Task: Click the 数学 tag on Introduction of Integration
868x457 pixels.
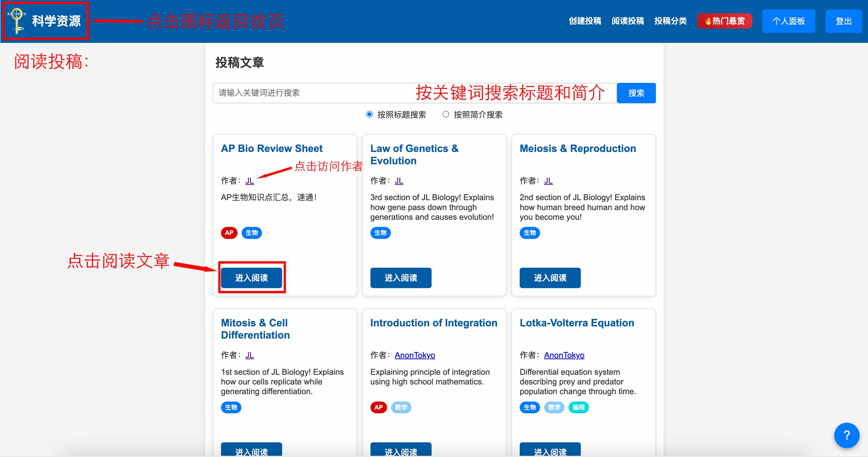Action: pyautogui.click(x=401, y=407)
